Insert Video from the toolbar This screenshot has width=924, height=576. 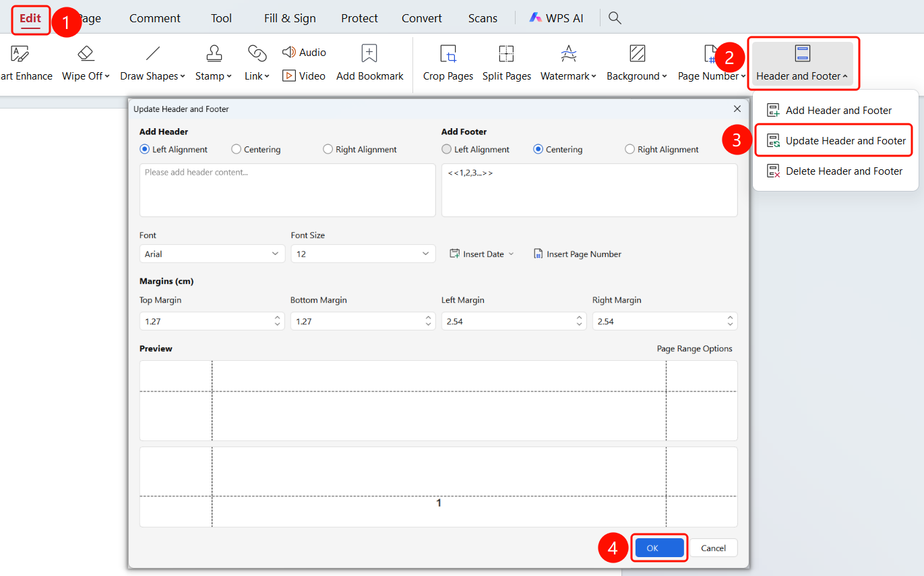pos(304,76)
